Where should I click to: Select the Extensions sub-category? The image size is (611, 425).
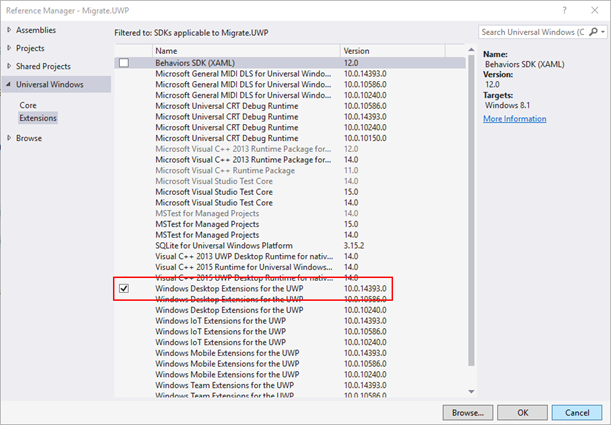(38, 118)
